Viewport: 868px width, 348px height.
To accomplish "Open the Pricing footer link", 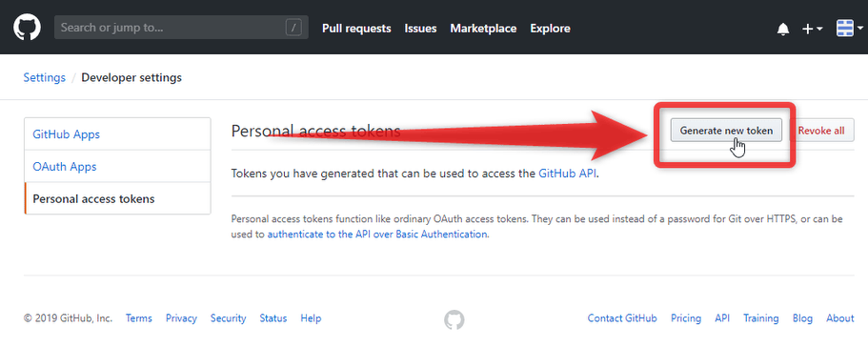I will tap(686, 318).
